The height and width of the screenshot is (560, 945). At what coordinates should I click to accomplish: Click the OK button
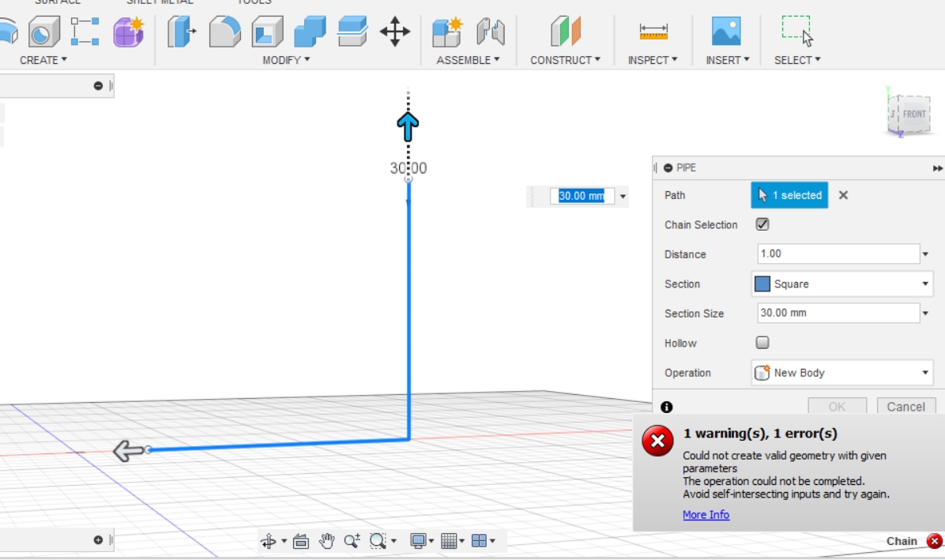tap(837, 407)
